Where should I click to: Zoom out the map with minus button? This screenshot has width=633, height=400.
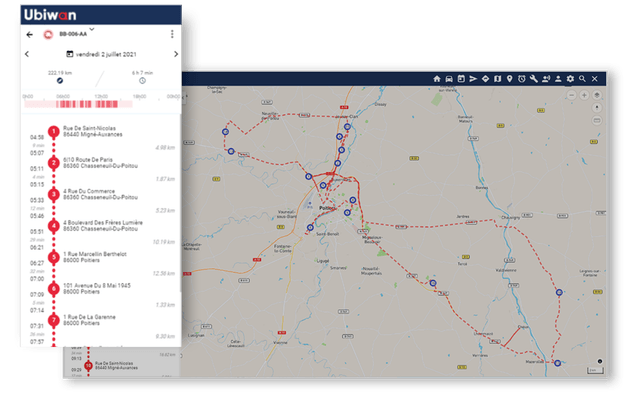pos(572,95)
